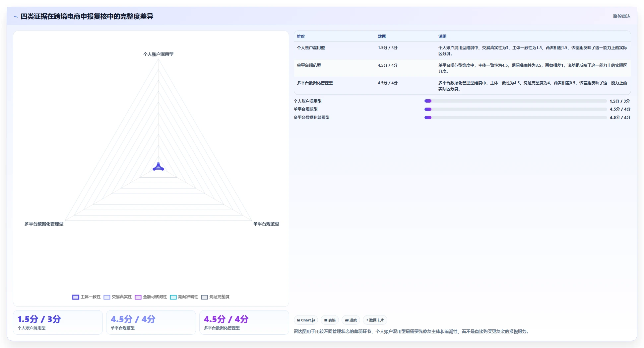Click the footer note starting with 雷达图用于比较
Image resolution: width=644 pixels, height=348 pixels.
point(412,331)
